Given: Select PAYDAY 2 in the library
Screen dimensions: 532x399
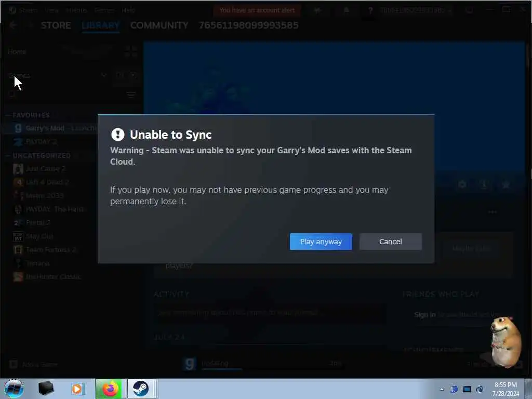Looking at the screenshot, I should 41,141.
